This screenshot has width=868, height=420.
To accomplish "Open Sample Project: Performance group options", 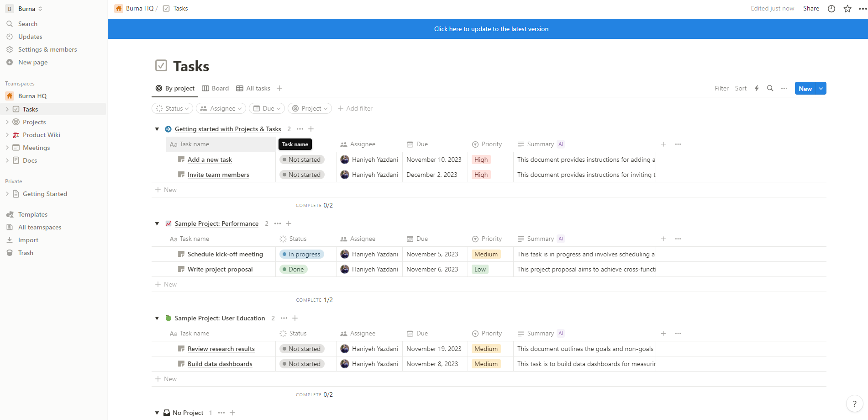I will click(x=278, y=223).
